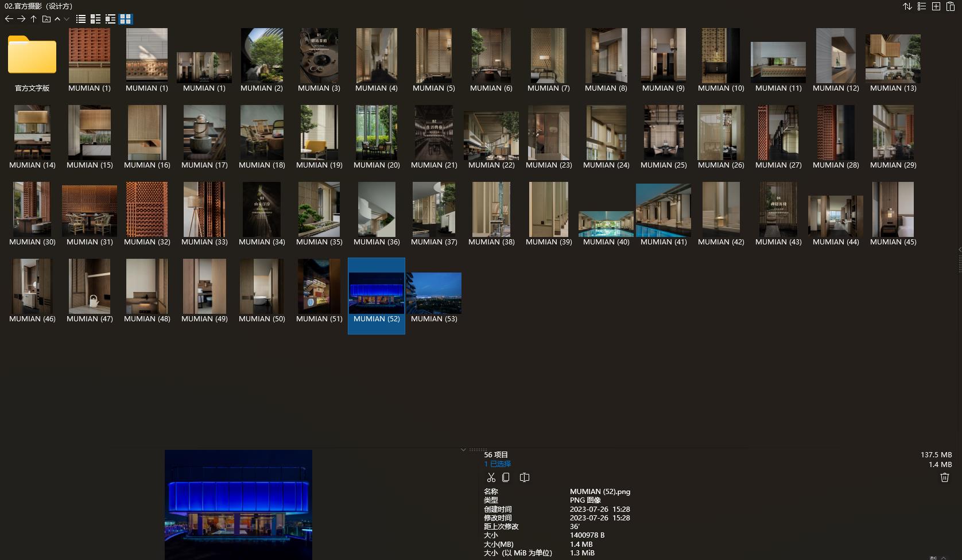Go up to the parent folder
962x560 pixels.
click(x=34, y=19)
